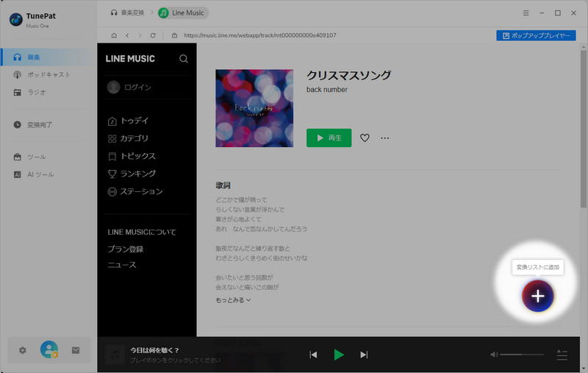This screenshot has height=373, width=588.
Task: Select 音楽 in the sidebar
Action: click(x=49, y=57)
